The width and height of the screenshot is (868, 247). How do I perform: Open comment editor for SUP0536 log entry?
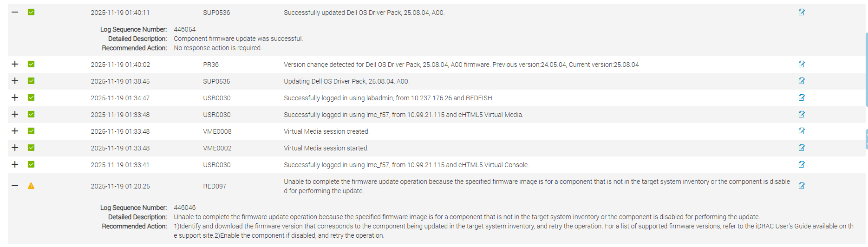[802, 13]
